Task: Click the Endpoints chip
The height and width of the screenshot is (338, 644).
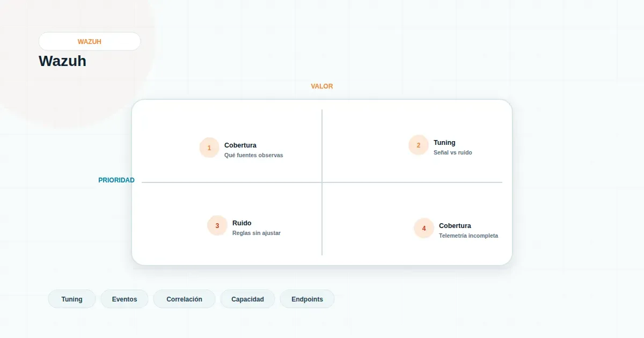Action: coord(307,299)
